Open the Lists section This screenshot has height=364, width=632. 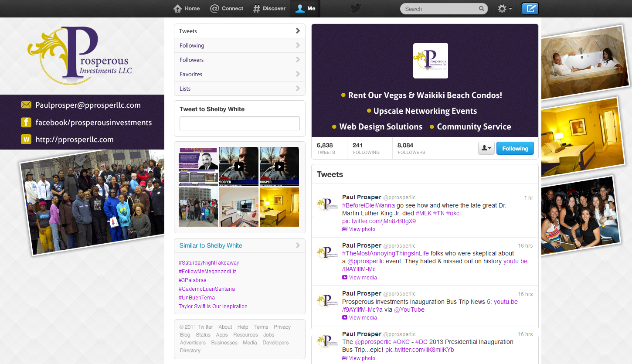tap(239, 88)
